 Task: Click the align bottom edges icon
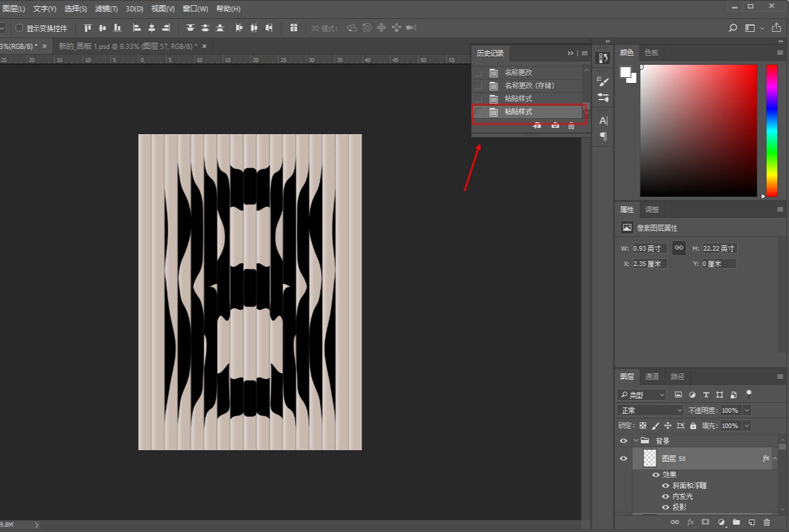(x=117, y=28)
